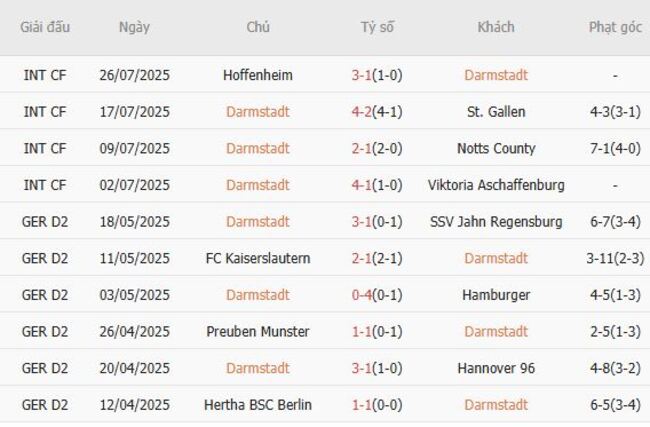Viewport: 650px width, 427px height.
Task: Select the 26/07/2025 date cell
Action: click(x=134, y=75)
